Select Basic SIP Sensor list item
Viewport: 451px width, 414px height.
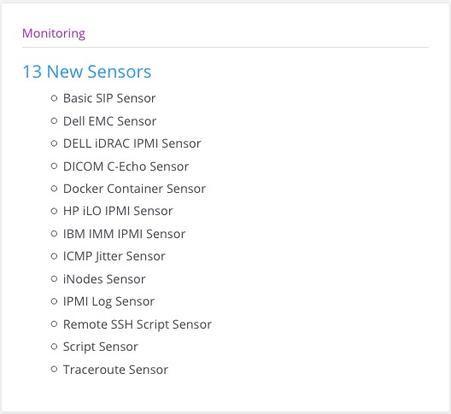tap(109, 98)
